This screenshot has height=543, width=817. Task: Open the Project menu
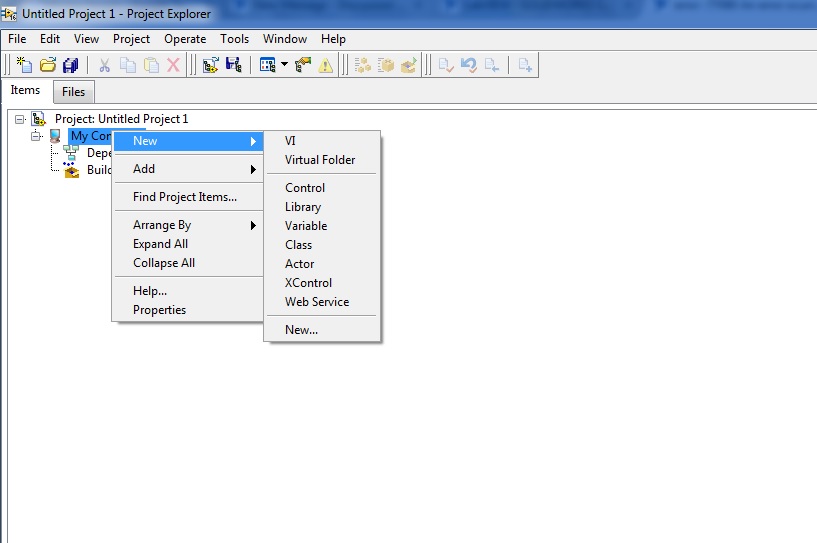pyautogui.click(x=131, y=39)
